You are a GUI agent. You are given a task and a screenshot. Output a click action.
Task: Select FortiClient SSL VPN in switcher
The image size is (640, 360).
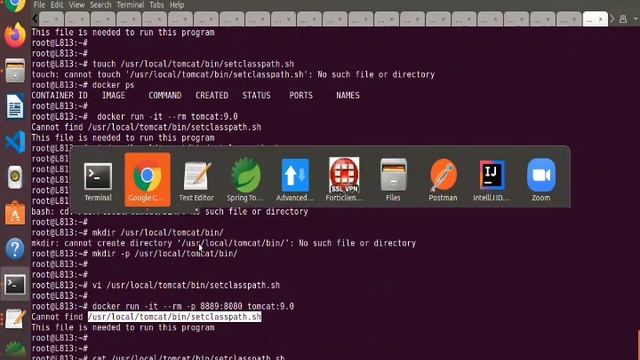[x=344, y=180]
